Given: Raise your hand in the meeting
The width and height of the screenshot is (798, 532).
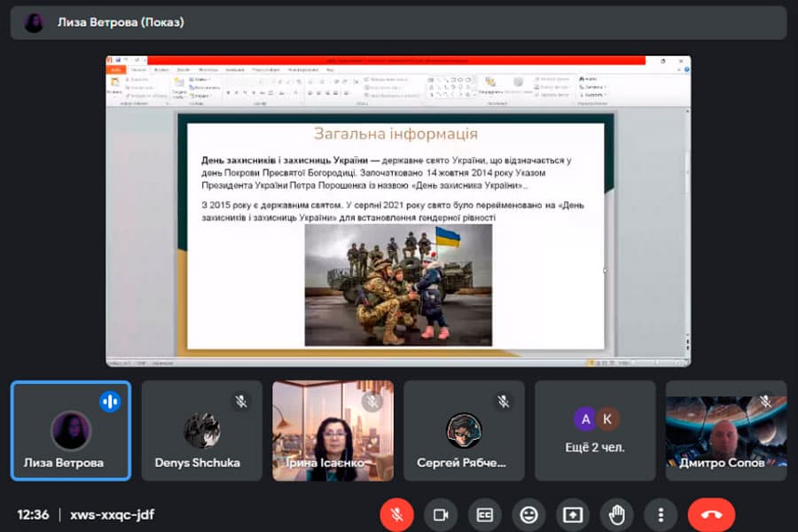Looking at the screenshot, I should tap(617, 514).
